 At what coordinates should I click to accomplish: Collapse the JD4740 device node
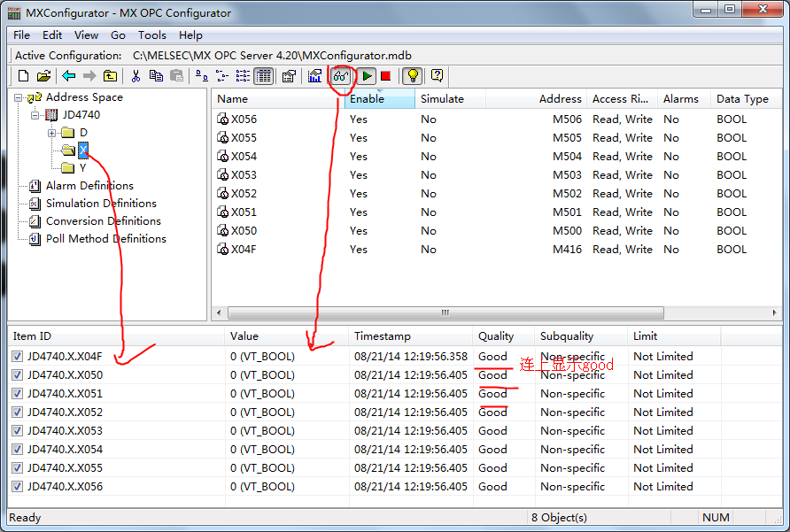pos(35,115)
